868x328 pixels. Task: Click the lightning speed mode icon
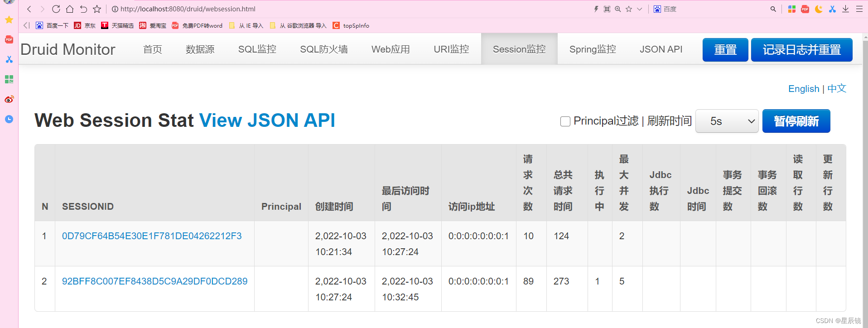[596, 9]
